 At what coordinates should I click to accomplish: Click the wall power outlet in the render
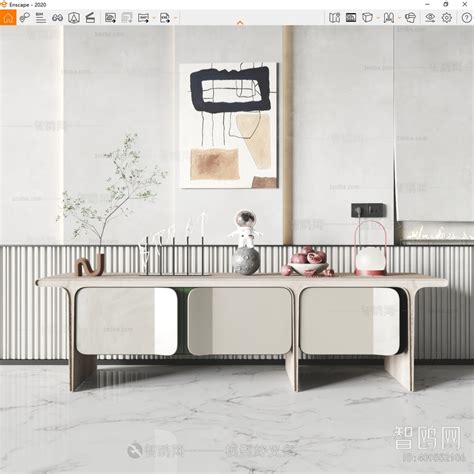369,210
